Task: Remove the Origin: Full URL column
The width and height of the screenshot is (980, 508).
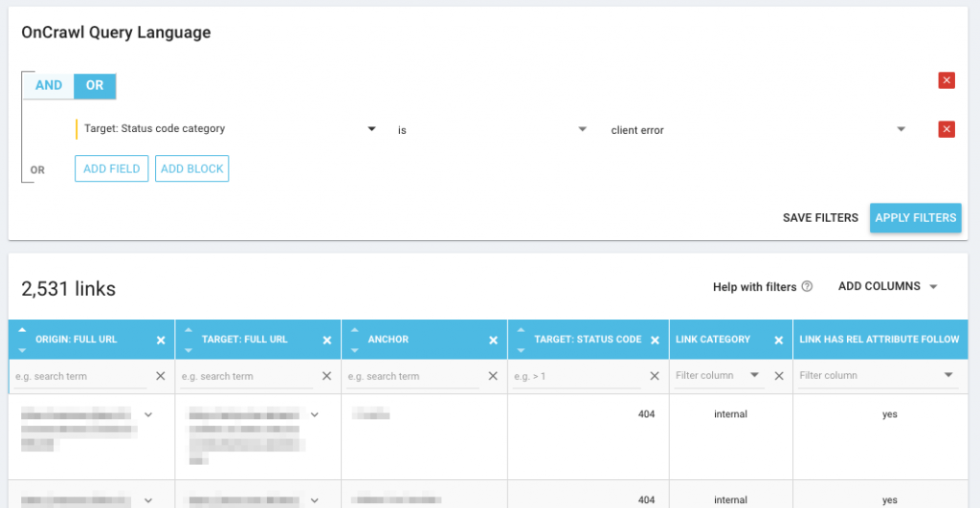Action: 161,340
